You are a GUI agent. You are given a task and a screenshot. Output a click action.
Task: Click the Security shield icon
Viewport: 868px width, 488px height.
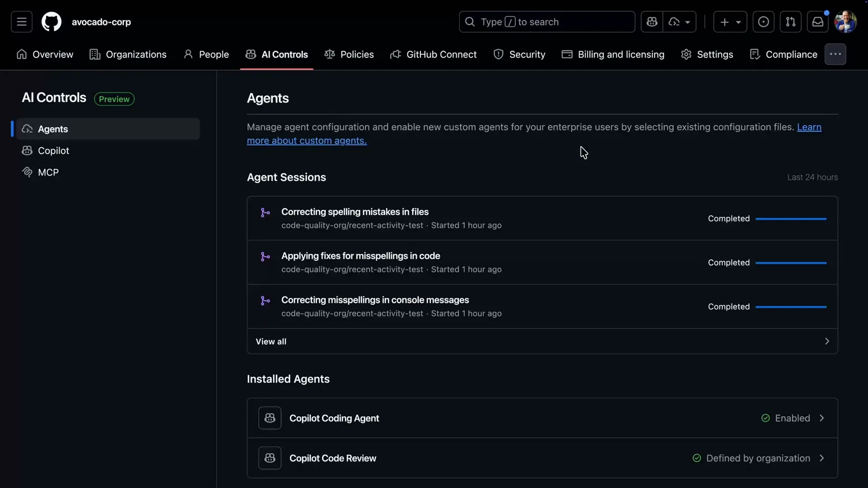499,54
